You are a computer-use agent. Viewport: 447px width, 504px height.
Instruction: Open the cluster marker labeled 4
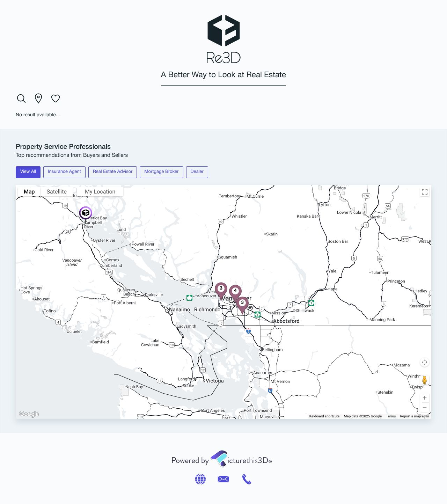coord(235,292)
